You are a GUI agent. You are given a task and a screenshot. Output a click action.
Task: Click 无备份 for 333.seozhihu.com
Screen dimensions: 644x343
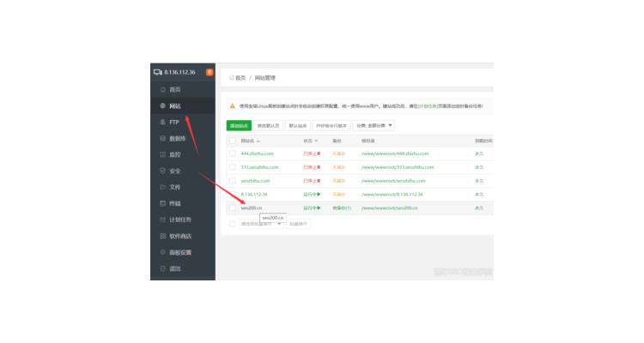pyautogui.click(x=339, y=167)
